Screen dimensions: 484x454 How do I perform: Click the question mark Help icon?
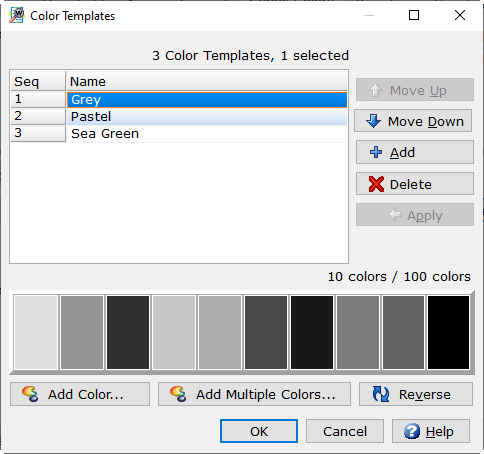(412, 431)
